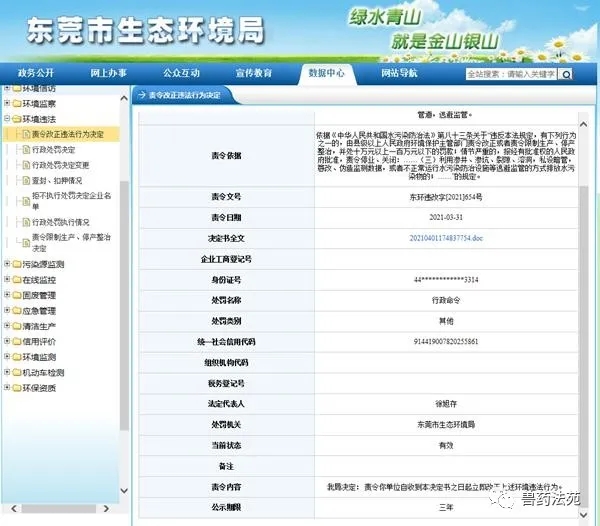Collapse the 环境违法 tree node

click(x=7, y=119)
